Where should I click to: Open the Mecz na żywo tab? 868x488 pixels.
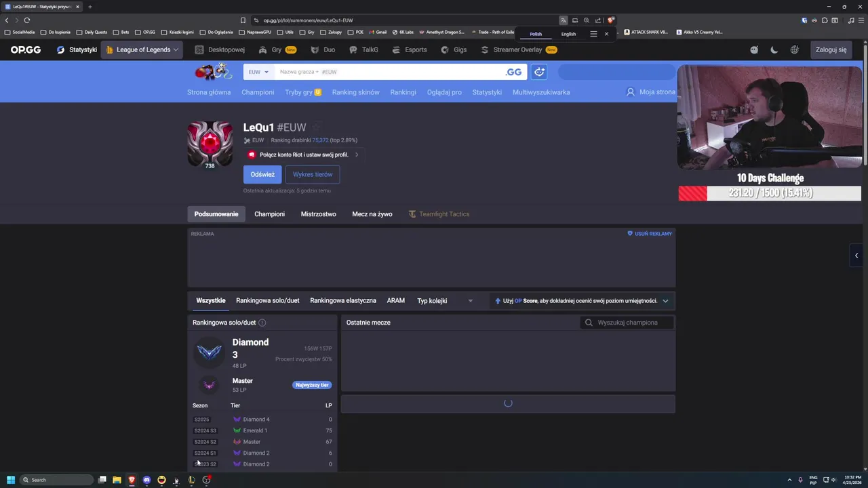tap(372, 214)
